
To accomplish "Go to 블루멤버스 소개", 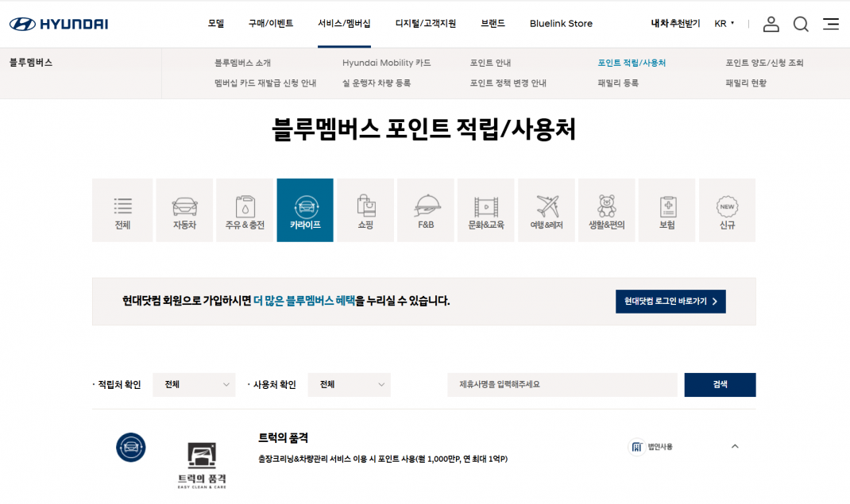I will [x=242, y=63].
